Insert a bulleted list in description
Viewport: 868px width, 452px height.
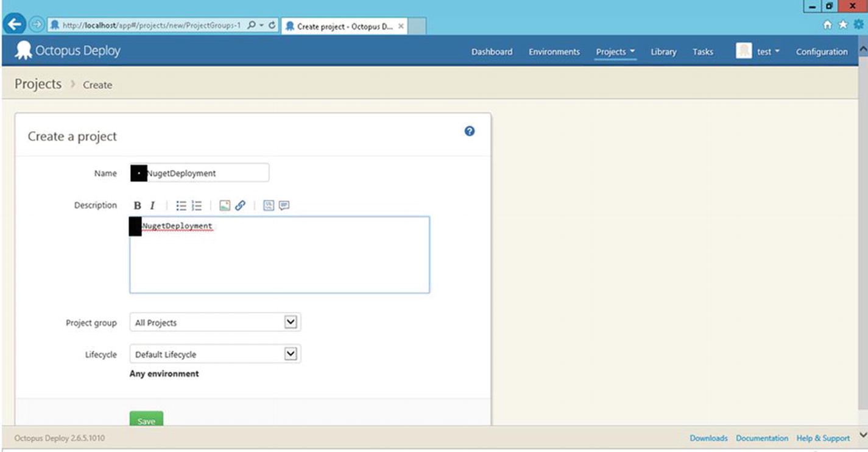click(181, 206)
